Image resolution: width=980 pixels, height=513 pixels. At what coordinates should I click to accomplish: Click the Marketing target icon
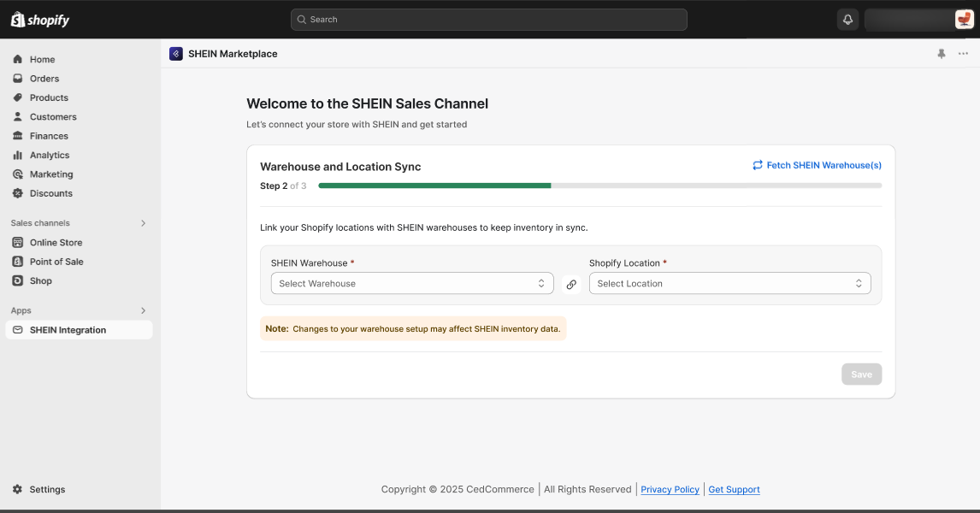pos(17,174)
